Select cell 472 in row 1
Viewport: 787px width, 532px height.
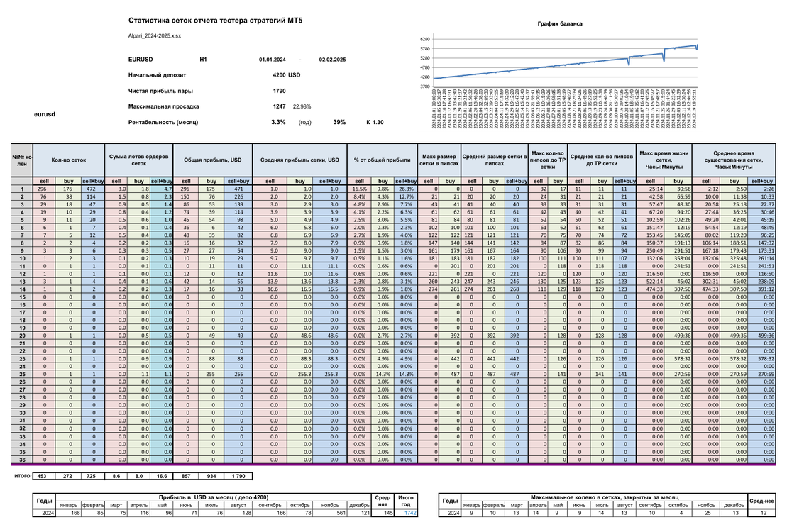tap(93, 189)
